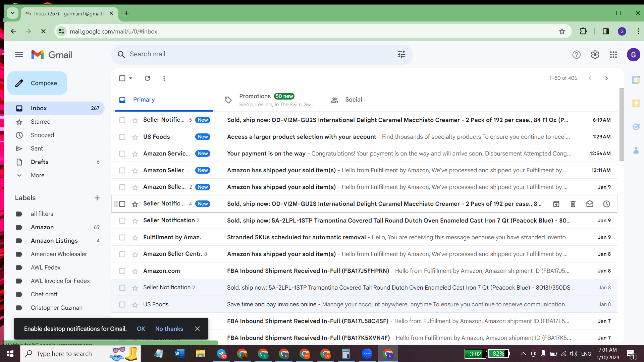The image size is (644, 362).
Task: Switch to the Promotions tab
Action: coord(270,100)
